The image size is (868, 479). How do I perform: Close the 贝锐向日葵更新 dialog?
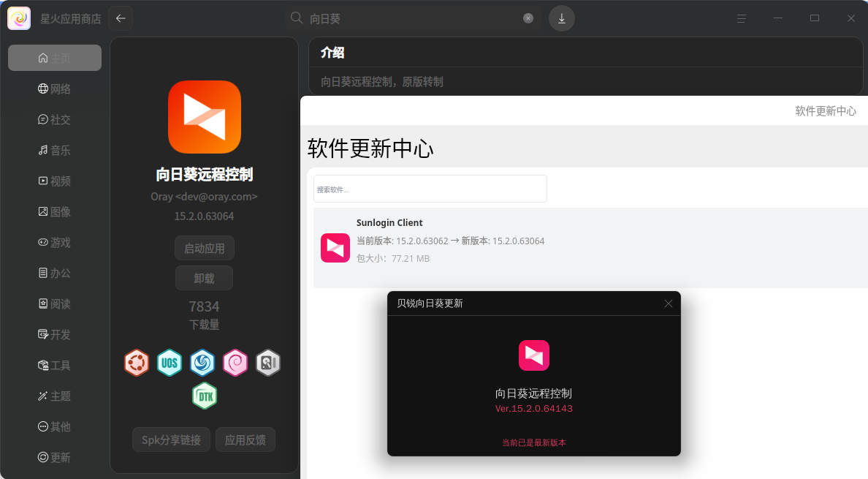(x=668, y=303)
